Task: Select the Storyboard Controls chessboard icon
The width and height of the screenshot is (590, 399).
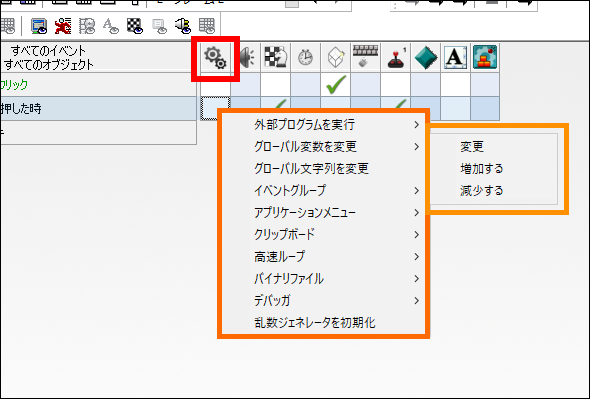Action: 275,57
